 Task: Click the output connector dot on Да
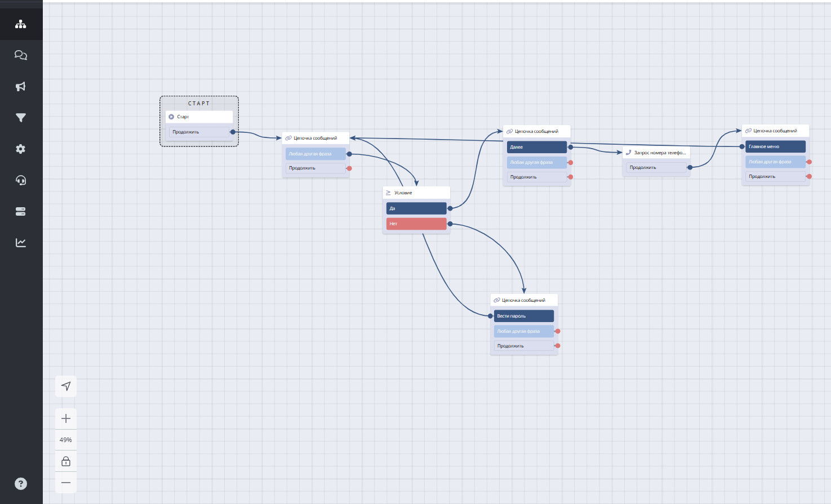coord(450,208)
